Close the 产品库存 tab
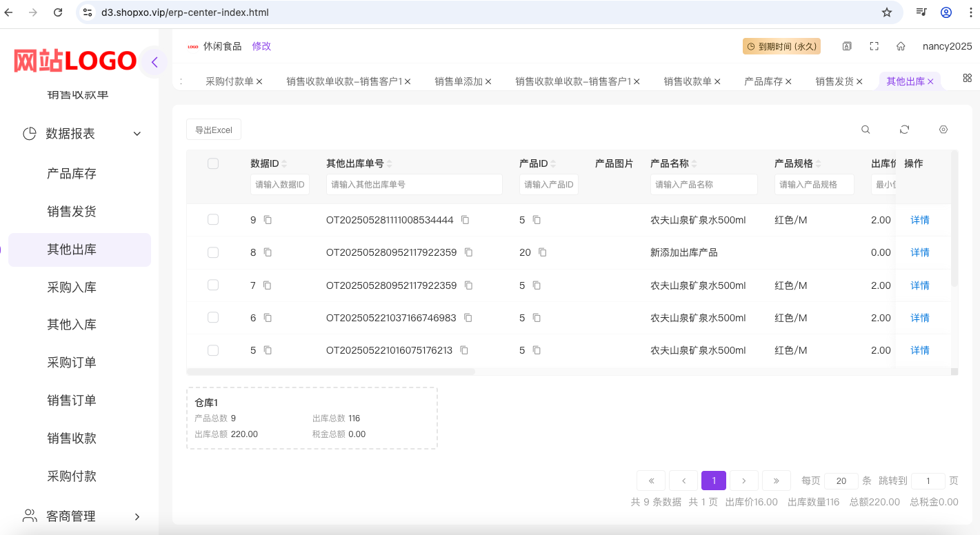The width and height of the screenshot is (980, 535). (x=788, y=81)
